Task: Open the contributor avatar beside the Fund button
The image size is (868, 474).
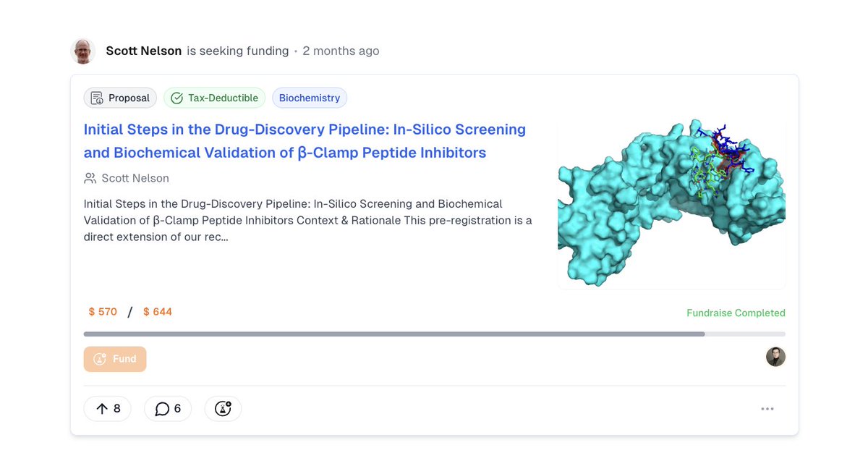Action: (775, 357)
